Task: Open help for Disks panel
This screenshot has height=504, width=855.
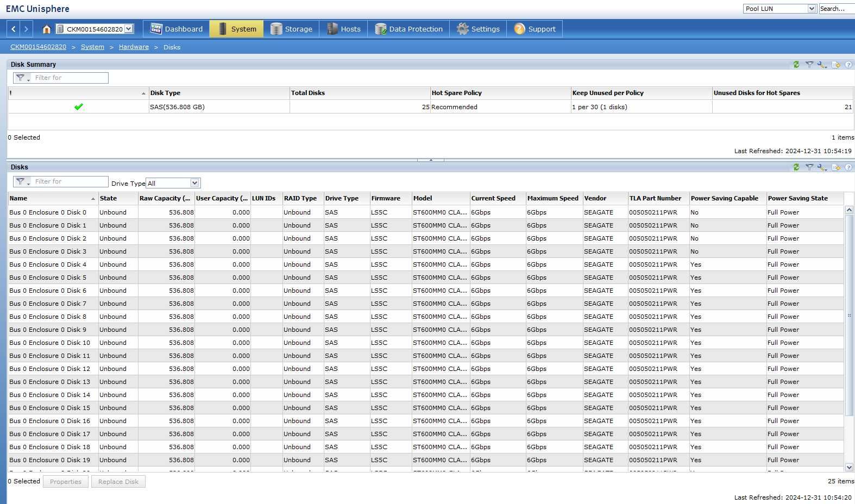Action: [x=848, y=167]
